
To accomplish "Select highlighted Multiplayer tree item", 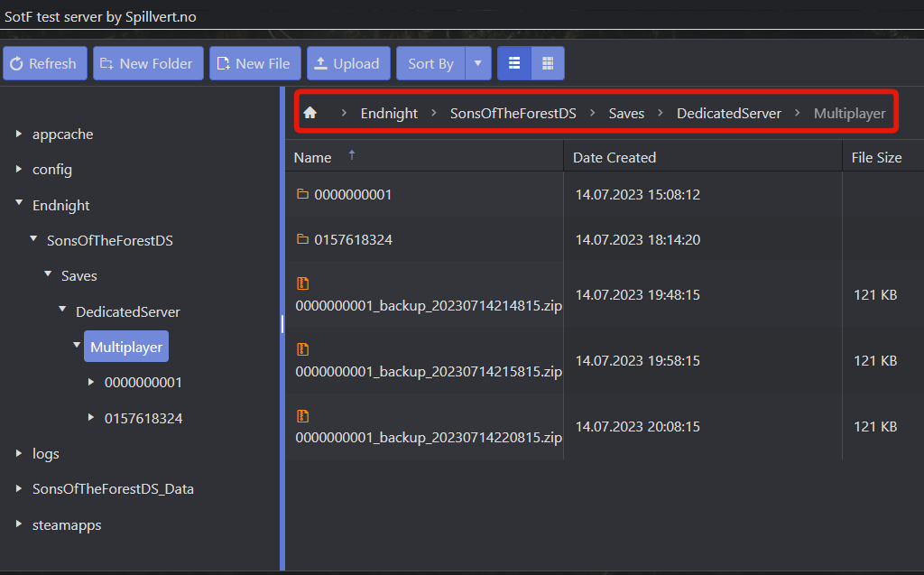I will point(126,347).
